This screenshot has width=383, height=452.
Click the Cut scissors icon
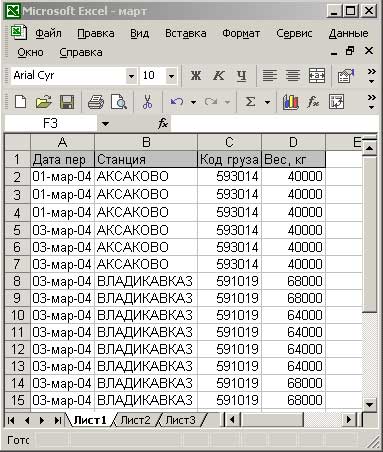[x=147, y=102]
